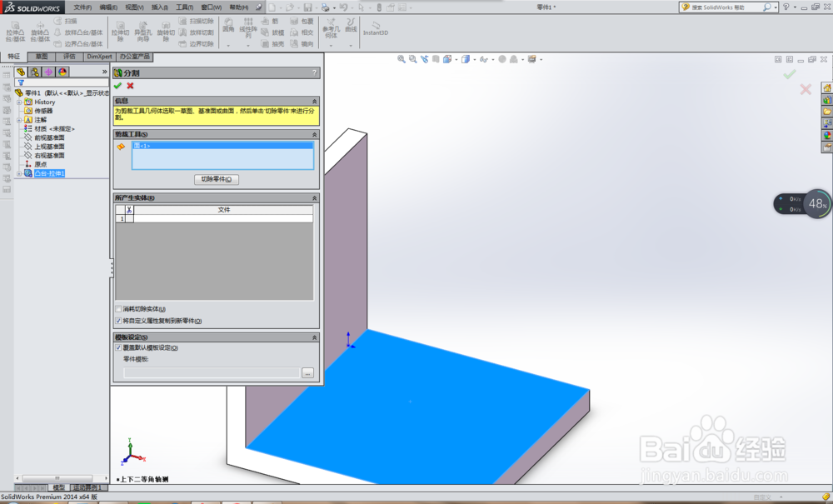Switch to the DimXpert tab
This screenshot has height=504, width=833.
(99, 57)
